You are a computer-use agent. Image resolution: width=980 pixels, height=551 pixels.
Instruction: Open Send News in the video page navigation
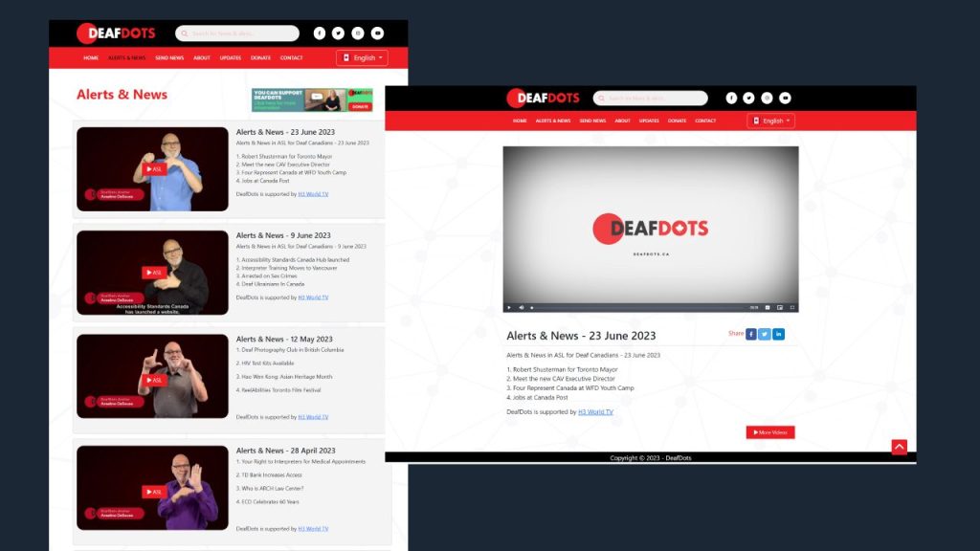(592, 121)
